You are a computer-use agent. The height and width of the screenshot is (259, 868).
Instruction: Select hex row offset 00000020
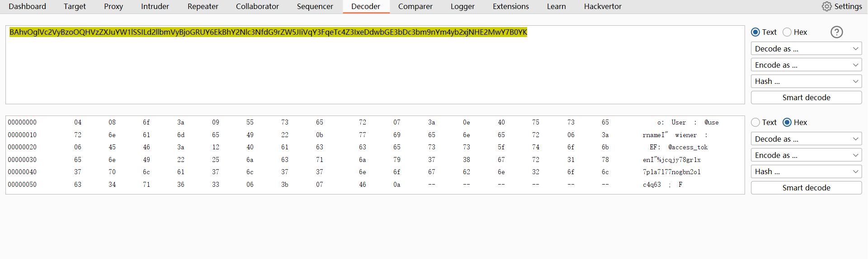point(22,147)
